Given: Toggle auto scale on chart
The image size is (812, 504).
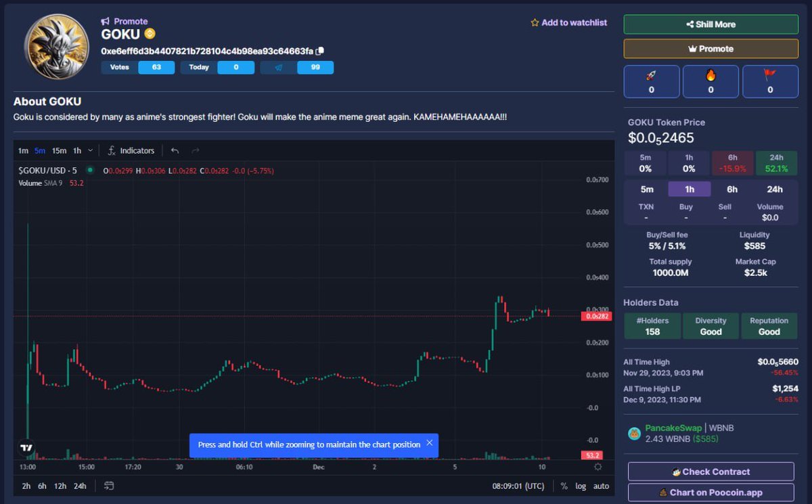Looking at the screenshot, I should 601,486.
